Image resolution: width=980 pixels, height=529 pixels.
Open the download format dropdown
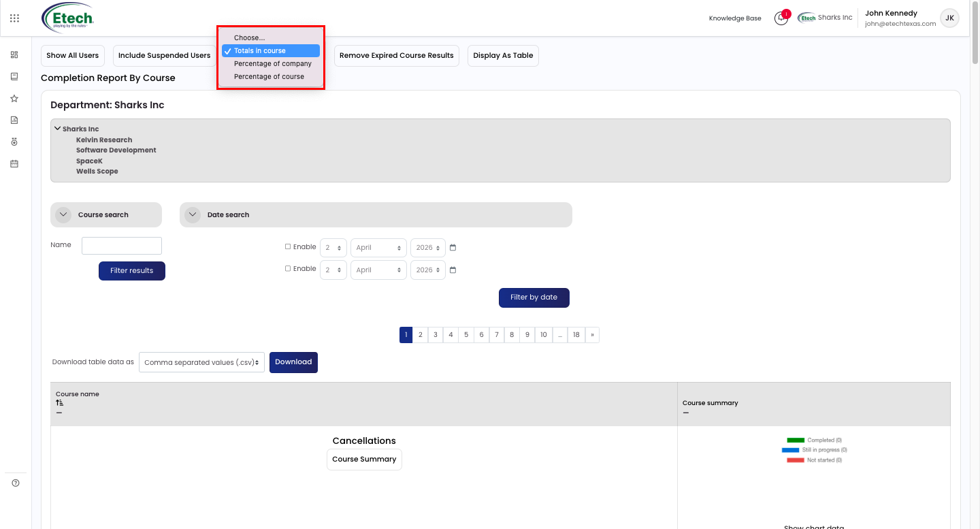coord(201,362)
